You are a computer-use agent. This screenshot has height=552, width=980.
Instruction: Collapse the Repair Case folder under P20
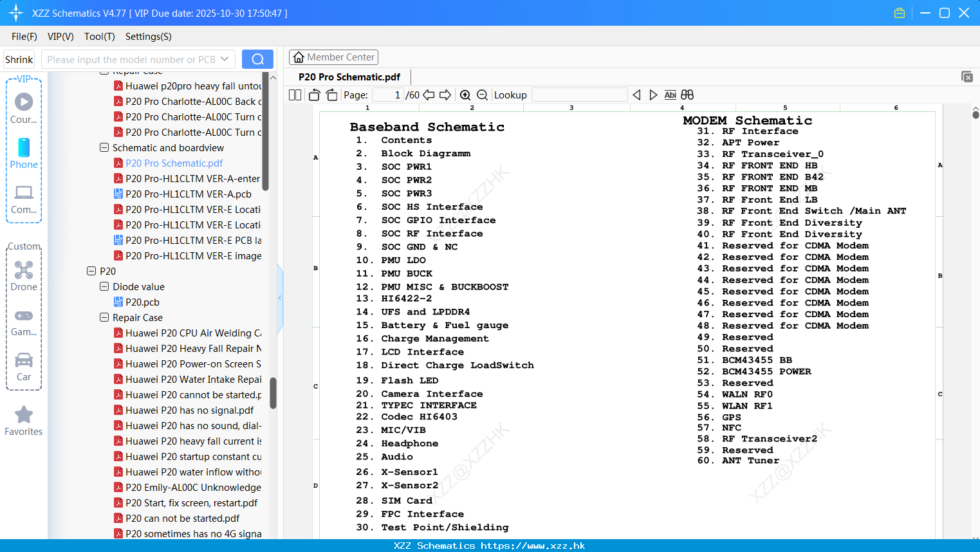point(104,317)
